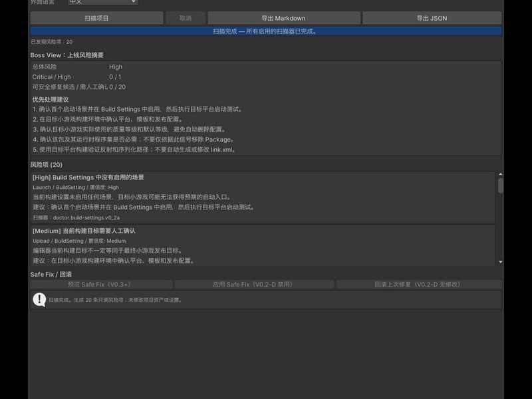
Task: Click the 总体风险 value High
Action: 116,67
